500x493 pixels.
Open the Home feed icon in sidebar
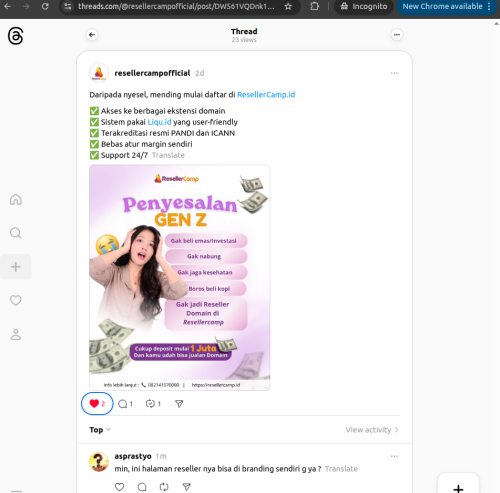16,200
